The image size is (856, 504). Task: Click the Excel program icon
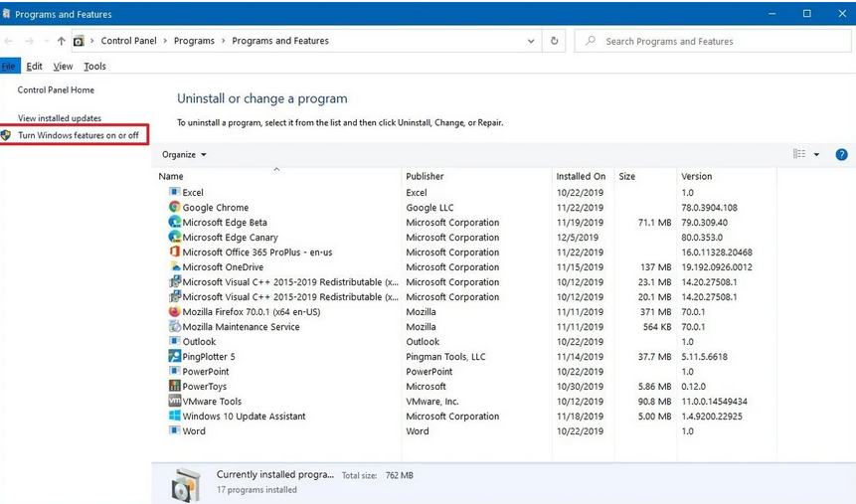(x=174, y=192)
